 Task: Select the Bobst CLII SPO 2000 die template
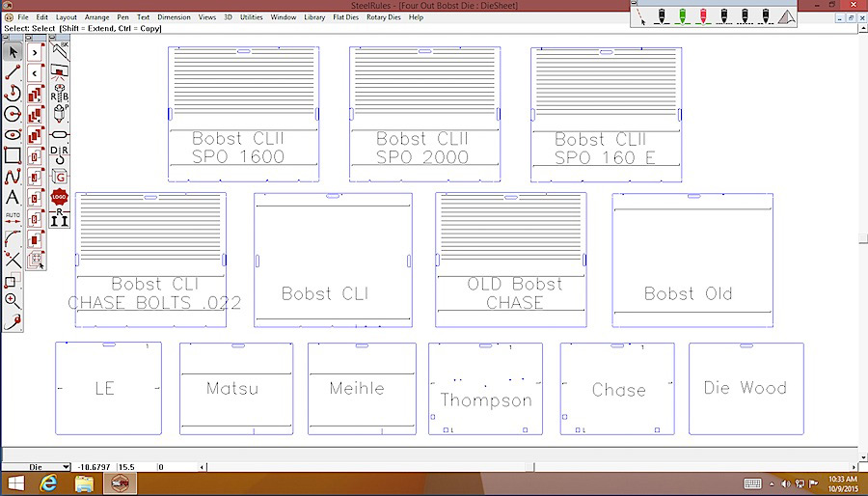point(424,114)
